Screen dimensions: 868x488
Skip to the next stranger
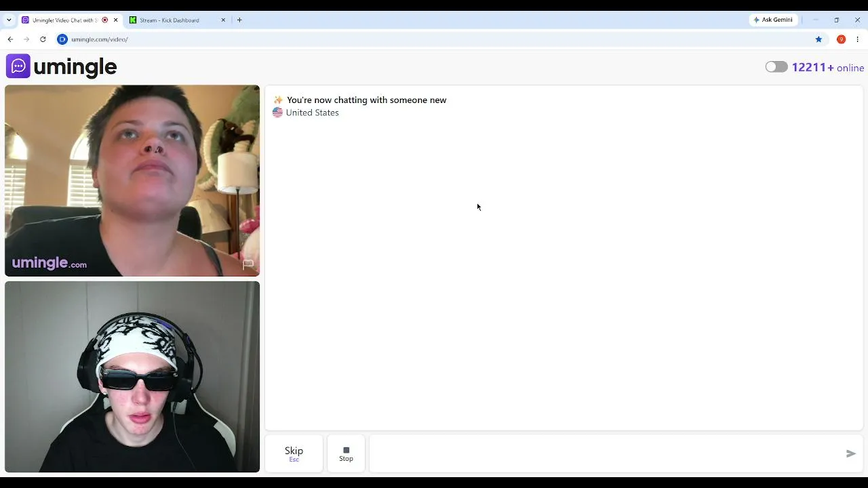(294, 453)
